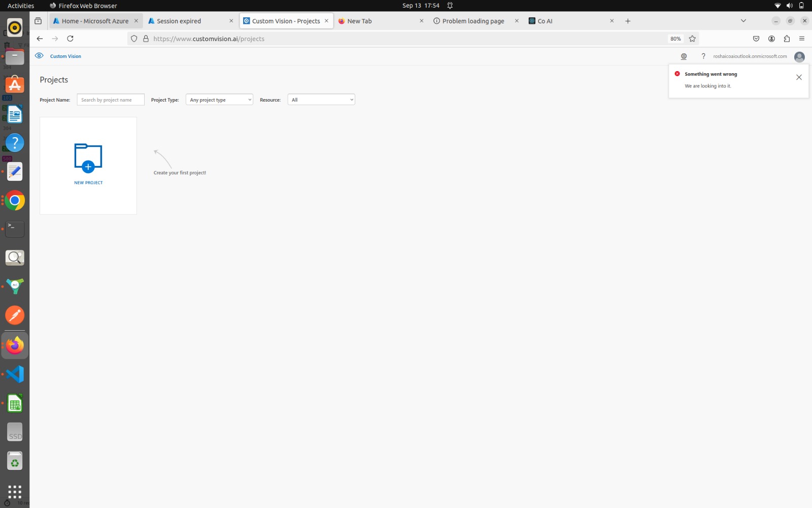Open the text editor in dock

(x=15, y=172)
